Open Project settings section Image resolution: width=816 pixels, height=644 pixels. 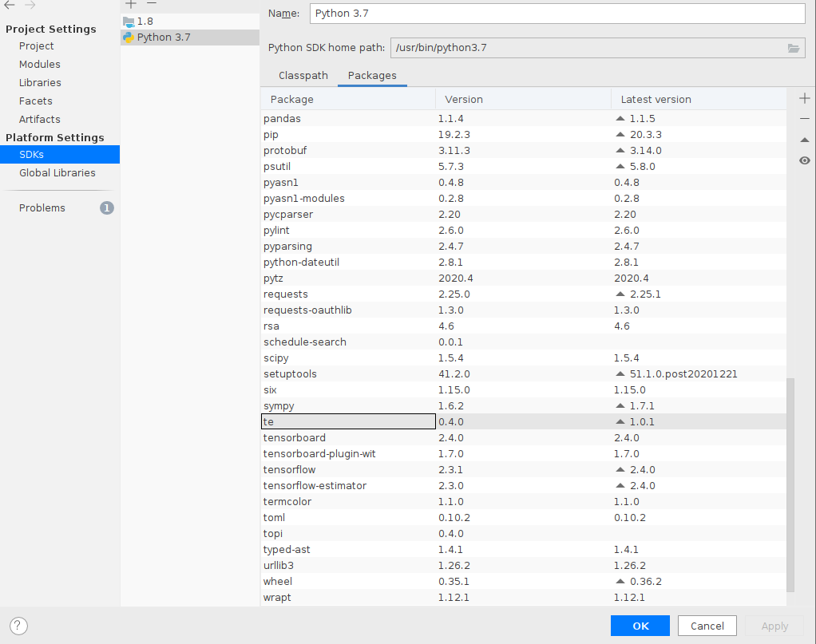pos(37,45)
